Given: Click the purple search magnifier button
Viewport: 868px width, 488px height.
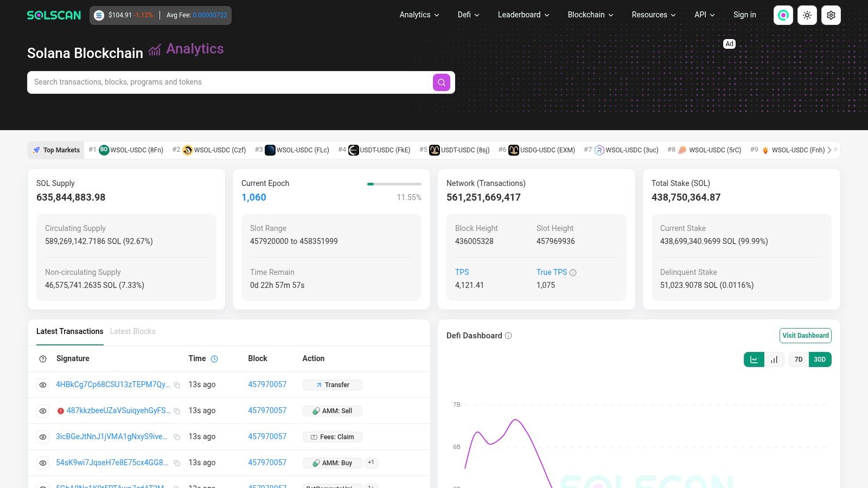Looking at the screenshot, I should 442,82.
